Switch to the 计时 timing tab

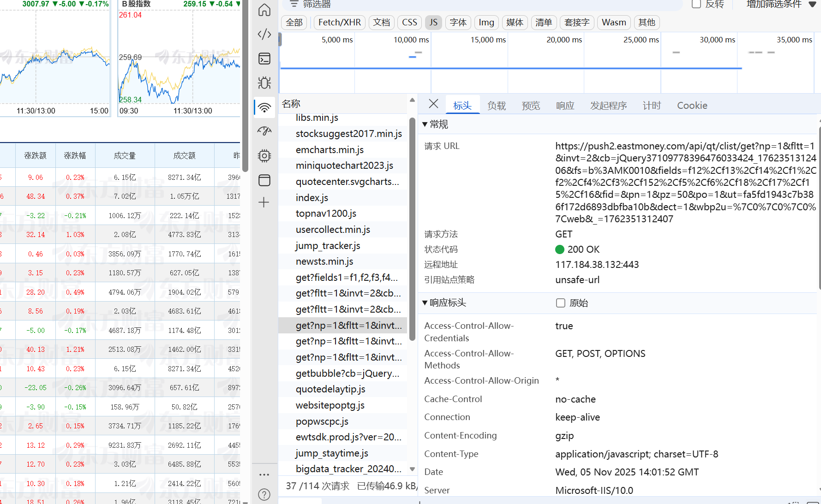tap(652, 106)
